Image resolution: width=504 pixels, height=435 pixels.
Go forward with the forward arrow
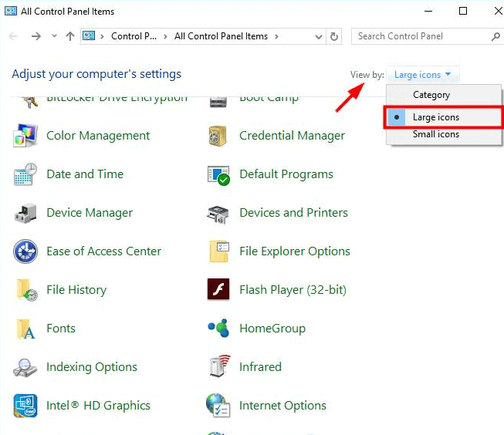tap(36, 36)
